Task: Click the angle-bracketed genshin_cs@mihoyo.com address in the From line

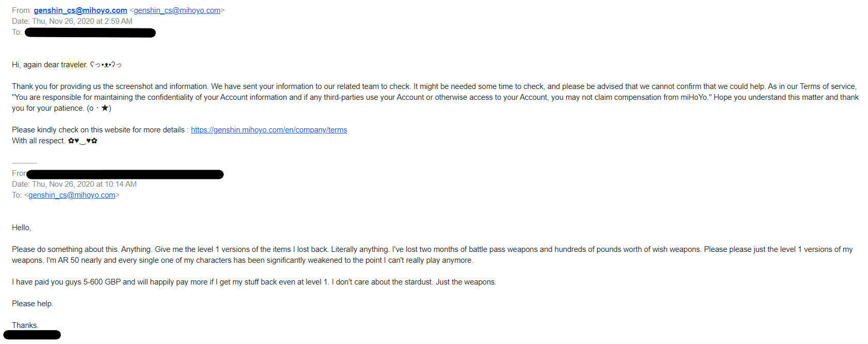Action: point(177,10)
